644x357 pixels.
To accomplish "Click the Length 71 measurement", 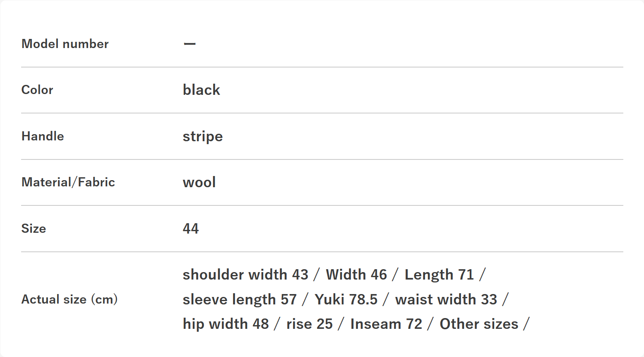I will 439,275.
